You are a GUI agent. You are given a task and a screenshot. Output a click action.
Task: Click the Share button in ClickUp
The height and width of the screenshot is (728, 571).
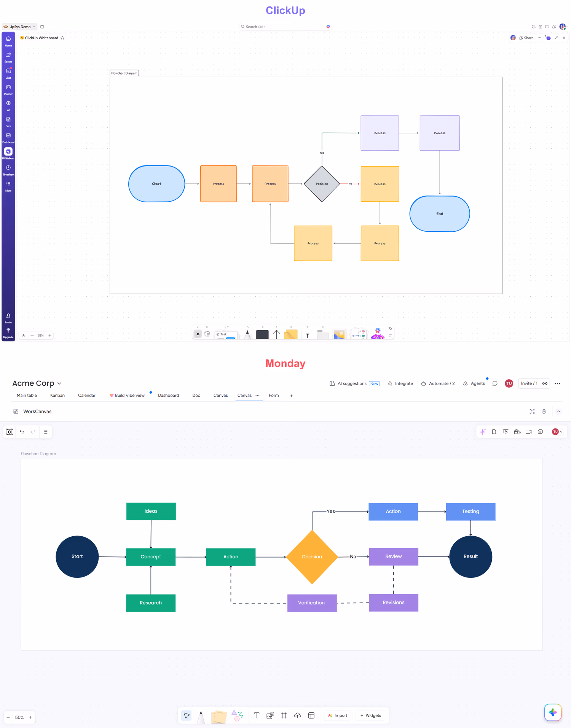tap(526, 38)
